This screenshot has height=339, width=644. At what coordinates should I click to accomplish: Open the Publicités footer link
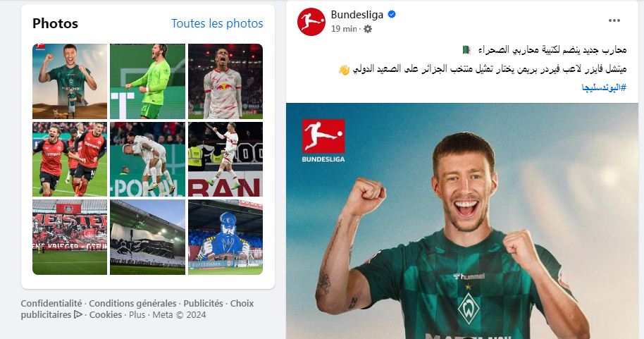(x=204, y=303)
